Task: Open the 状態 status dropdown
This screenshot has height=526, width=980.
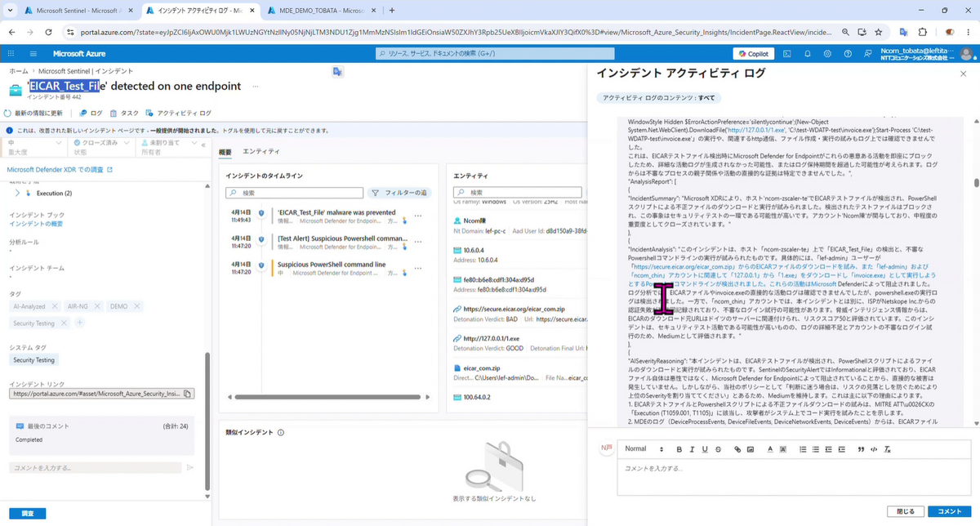Action: tap(100, 147)
